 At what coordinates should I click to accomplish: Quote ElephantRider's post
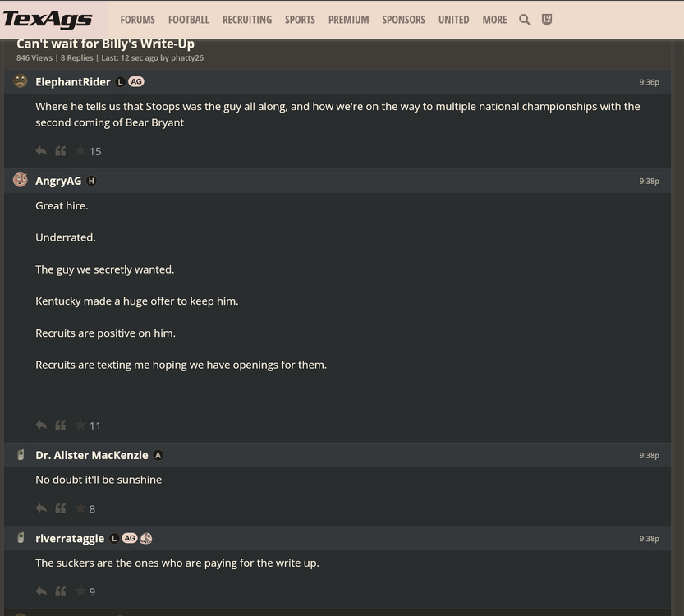(61, 151)
